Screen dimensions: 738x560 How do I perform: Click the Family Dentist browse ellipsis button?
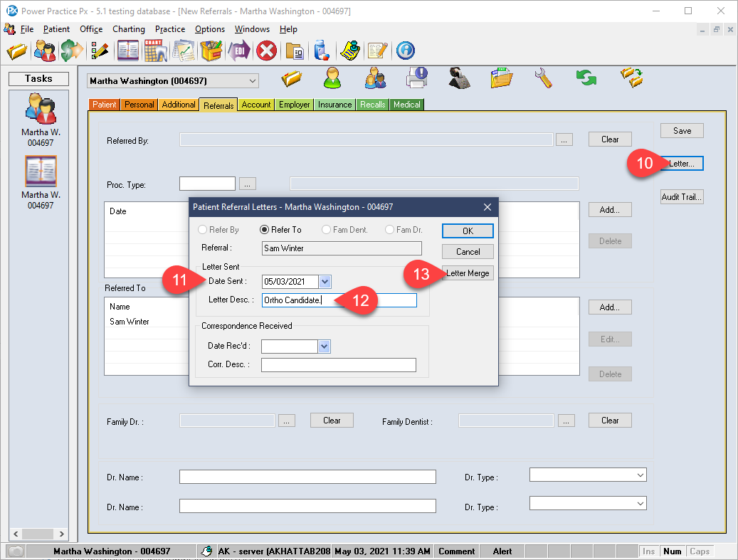pyautogui.click(x=566, y=421)
